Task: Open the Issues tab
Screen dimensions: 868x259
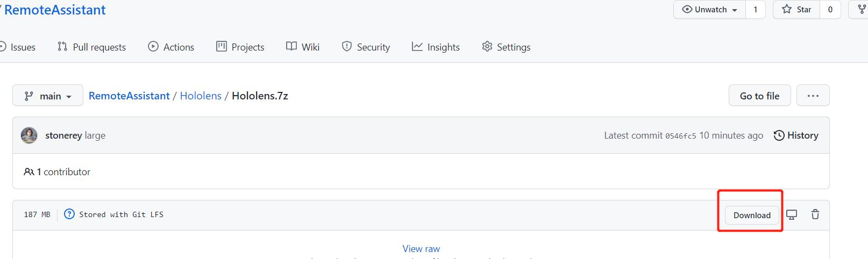Action: coord(18,47)
